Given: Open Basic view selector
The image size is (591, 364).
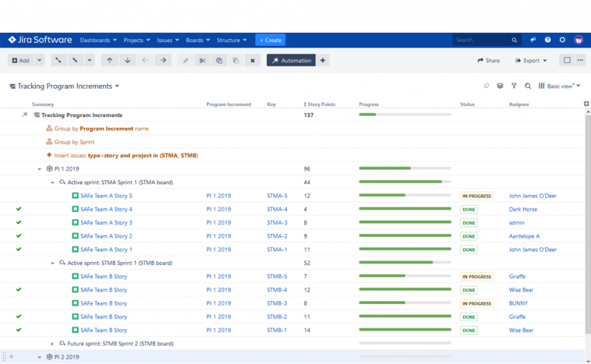Looking at the screenshot, I should tap(560, 86).
